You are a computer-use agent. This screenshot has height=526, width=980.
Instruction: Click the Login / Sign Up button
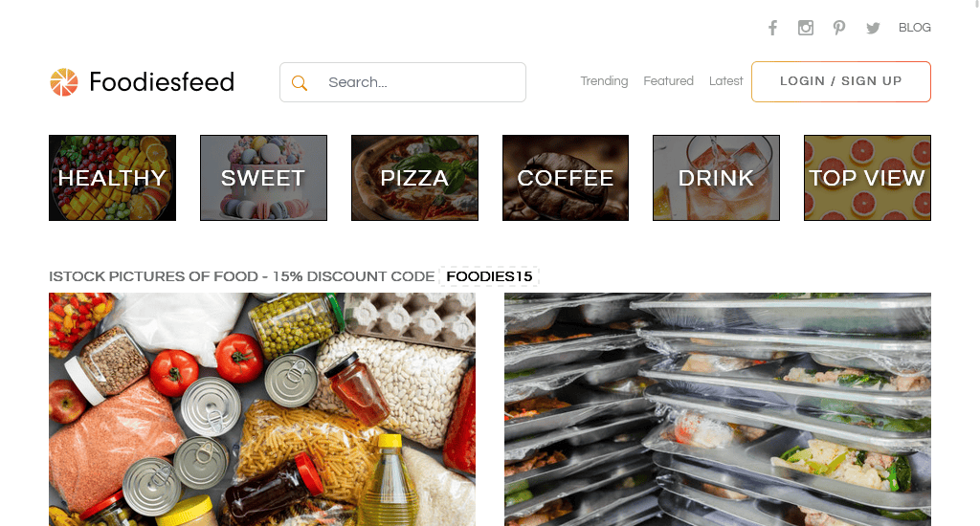840,81
